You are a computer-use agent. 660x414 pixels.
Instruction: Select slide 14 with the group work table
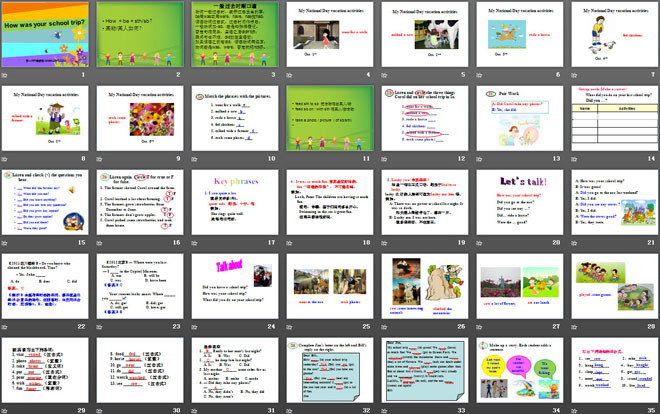pos(612,120)
